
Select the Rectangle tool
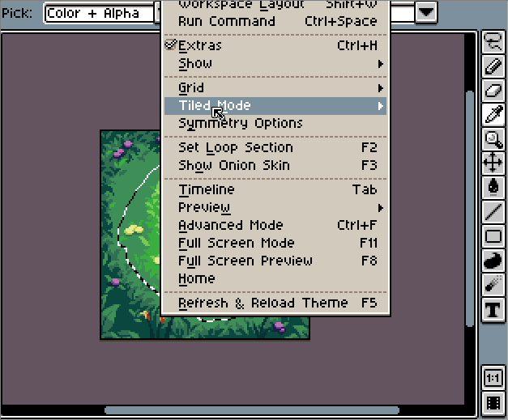(x=493, y=235)
